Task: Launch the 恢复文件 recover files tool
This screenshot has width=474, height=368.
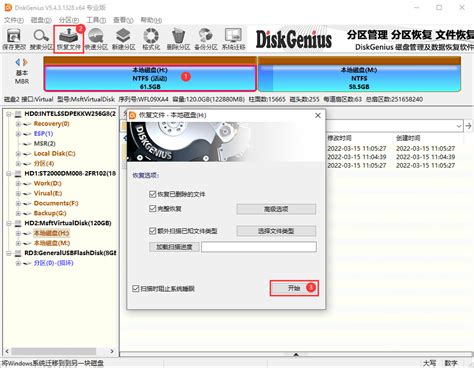Action: click(68, 39)
